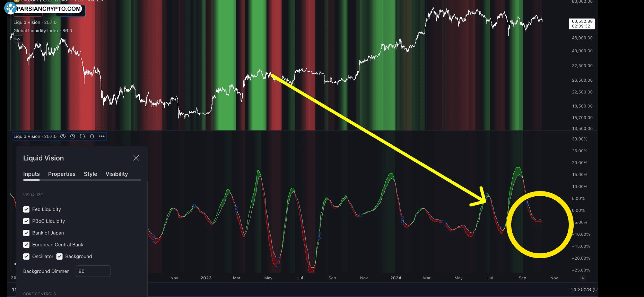Viewport: 644px width, 297px height.
Task: Click the Liquid Vision dialog title
Action: (x=43, y=158)
